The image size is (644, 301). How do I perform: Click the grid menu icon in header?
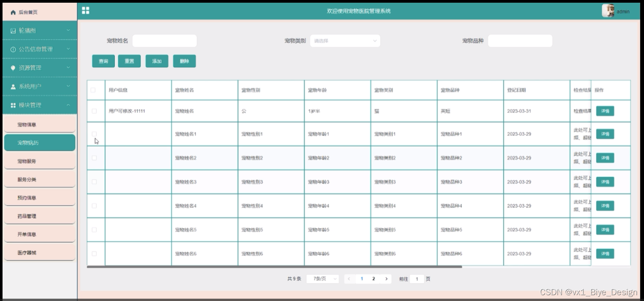(x=86, y=10)
